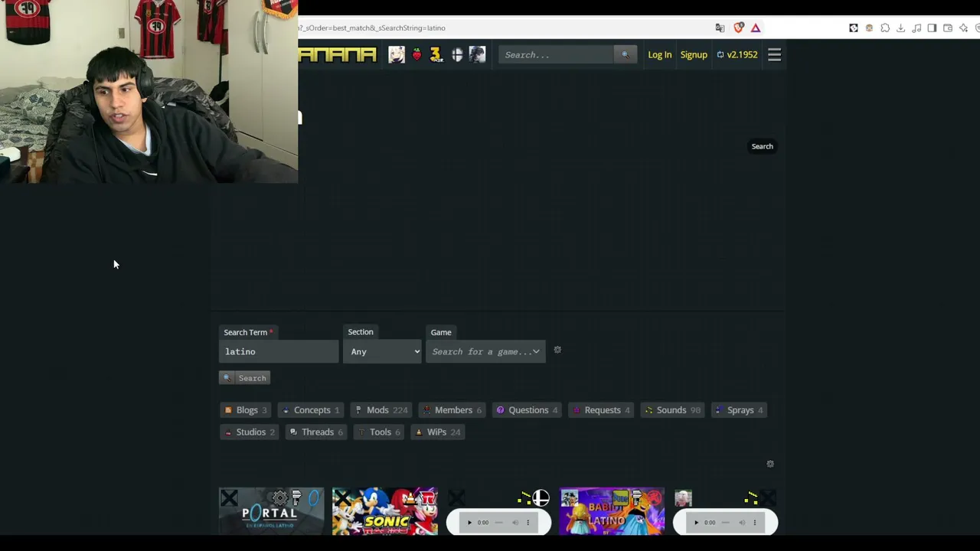Filter results by Sprays

point(739,410)
